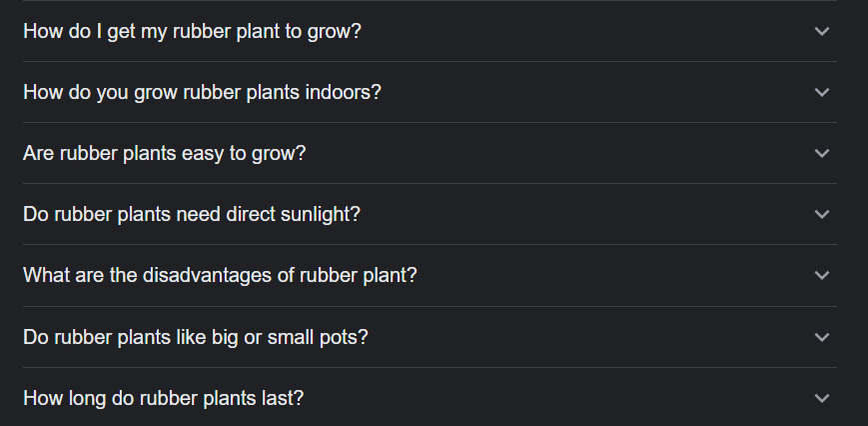Click the chevron for growing rubber plants indoors
868x426 pixels.
(x=822, y=92)
